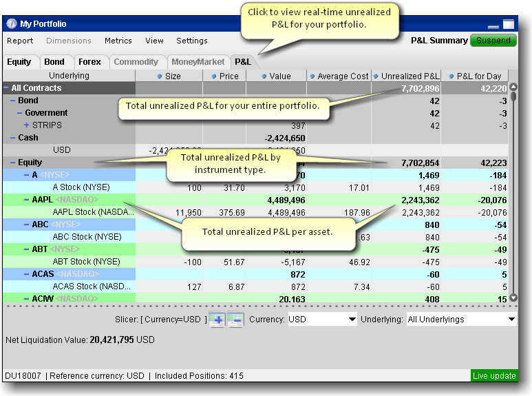
Task: Click the blue dot beside Unrealized P&L header
Action: (376, 76)
